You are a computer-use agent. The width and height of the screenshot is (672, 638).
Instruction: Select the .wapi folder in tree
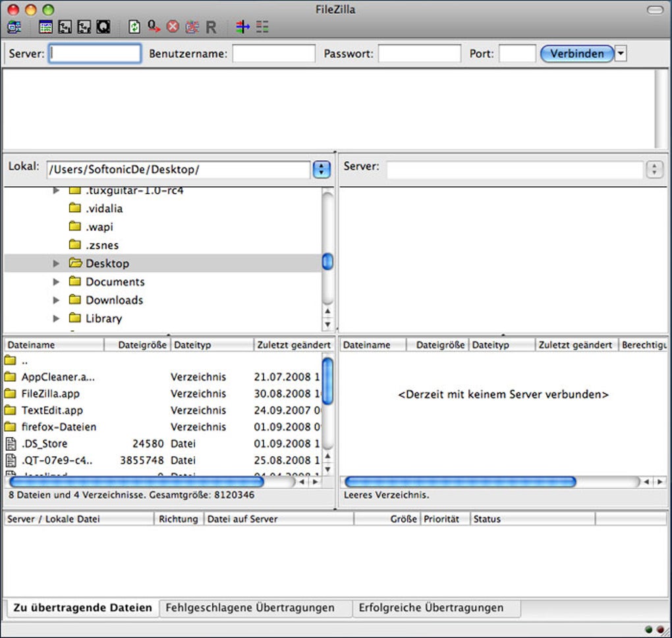[x=99, y=226]
